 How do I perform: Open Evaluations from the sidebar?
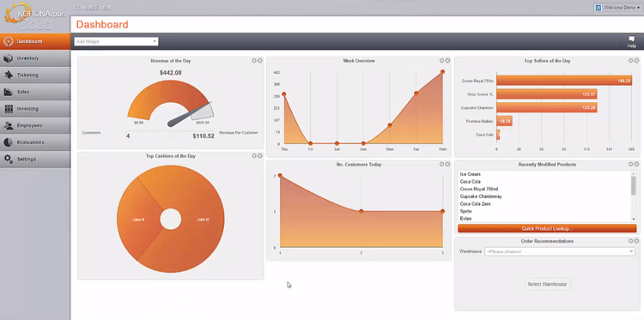pyautogui.click(x=35, y=142)
